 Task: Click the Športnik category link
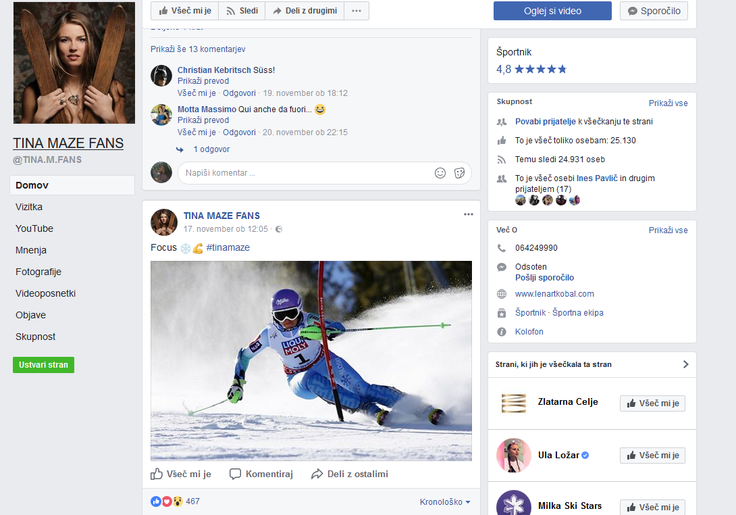(x=530, y=313)
